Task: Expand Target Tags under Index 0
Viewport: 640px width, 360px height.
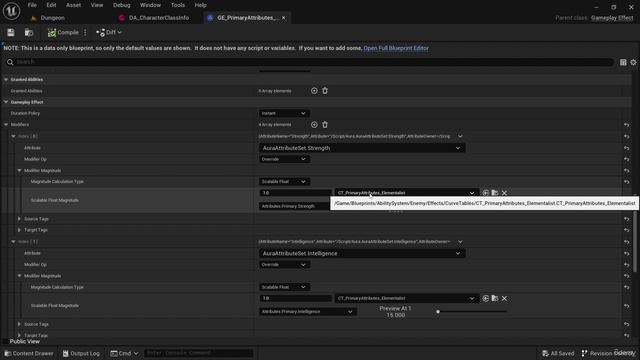Action: pos(19,230)
